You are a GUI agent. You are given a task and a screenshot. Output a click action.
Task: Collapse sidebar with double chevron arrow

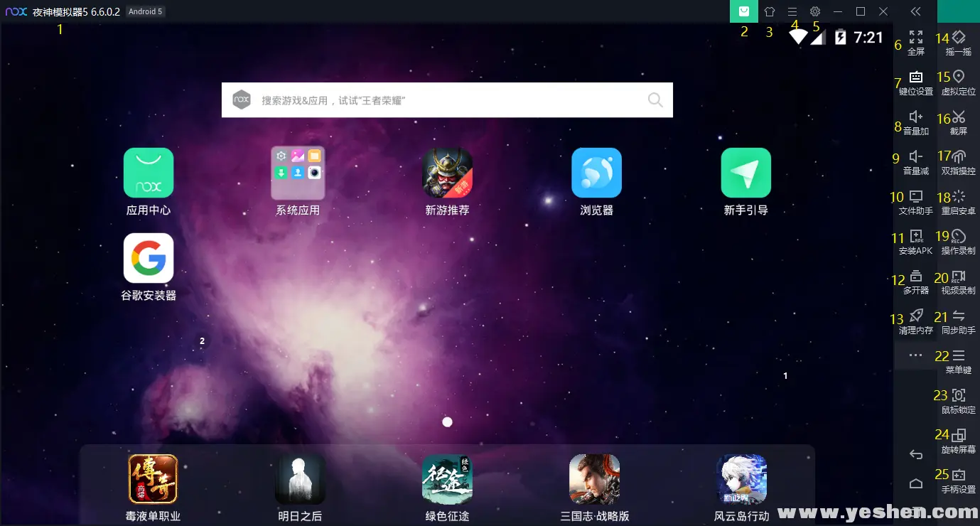pyautogui.click(x=915, y=11)
